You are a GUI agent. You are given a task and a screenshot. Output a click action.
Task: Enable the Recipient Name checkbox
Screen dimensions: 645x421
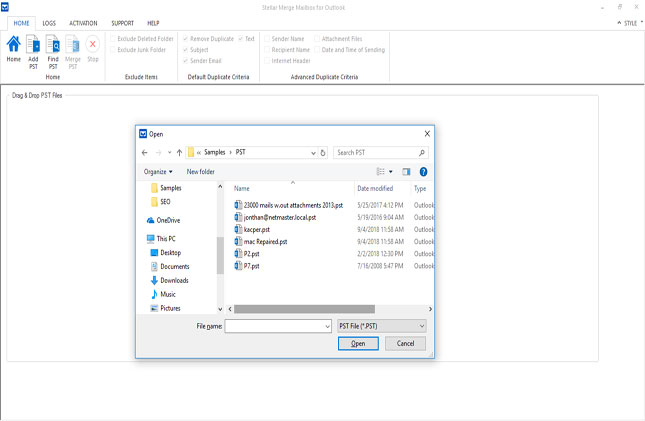[x=267, y=50]
